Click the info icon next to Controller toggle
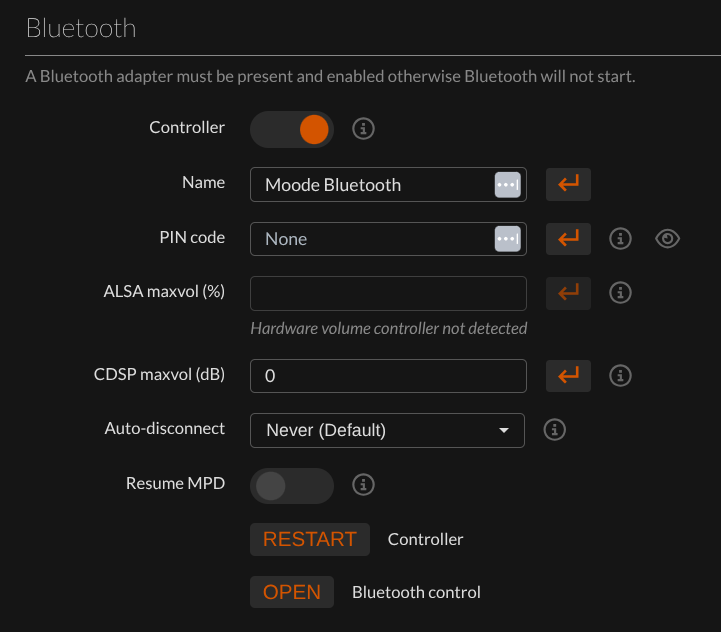This screenshot has height=632, width=721. [x=364, y=129]
